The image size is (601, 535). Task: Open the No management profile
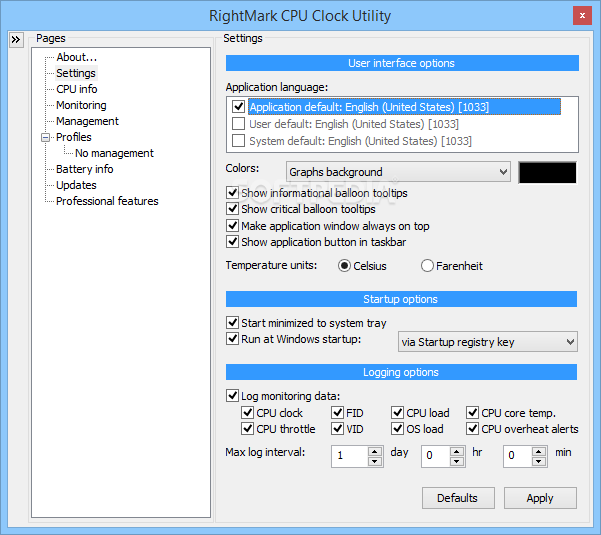click(114, 153)
